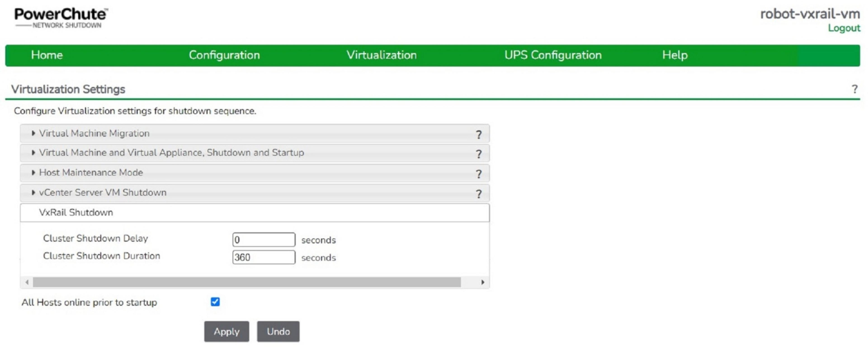Image resolution: width=868 pixels, height=349 pixels.
Task: Expand the Virtual Machine Migration section
Action: [254, 134]
